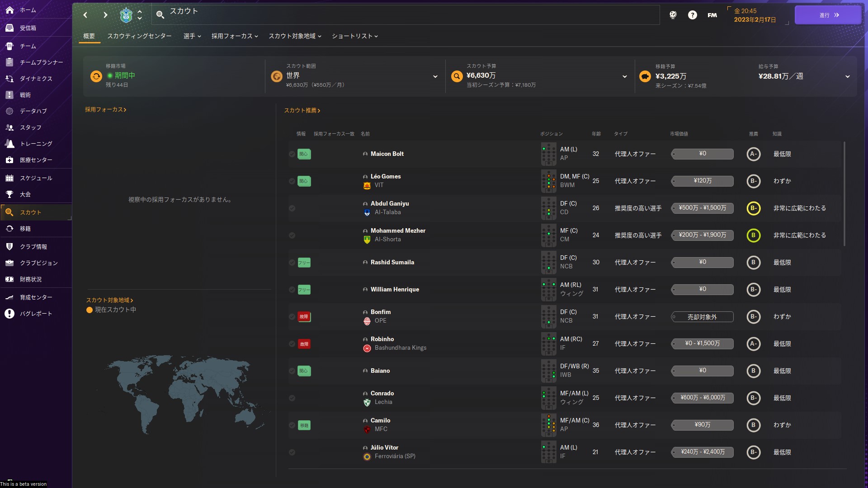The image size is (868, 488).
Task: Click the help question mark icon
Action: (x=692, y=15)
